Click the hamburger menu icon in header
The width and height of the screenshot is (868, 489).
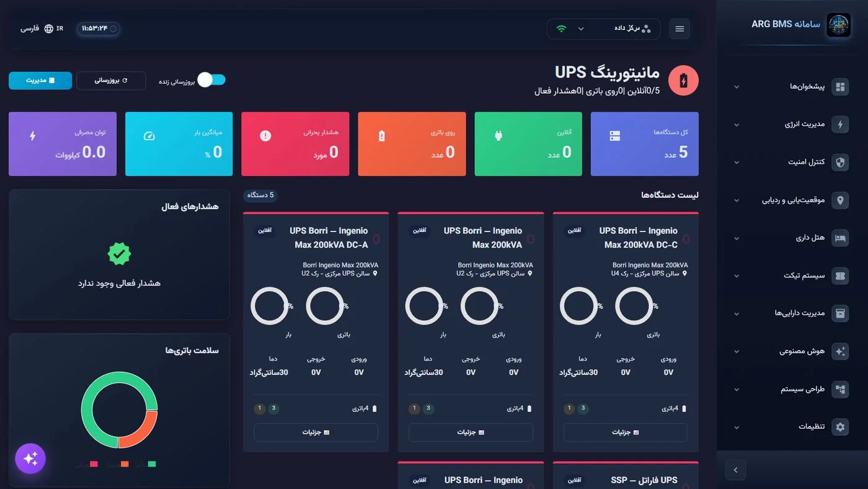[680, 29]
